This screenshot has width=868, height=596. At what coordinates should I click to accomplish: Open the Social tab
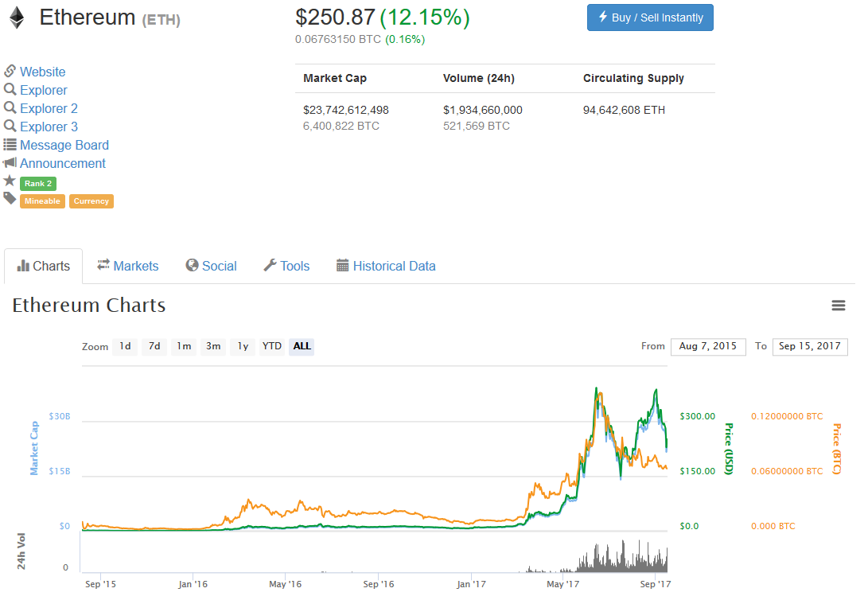[x=211, y=266]
